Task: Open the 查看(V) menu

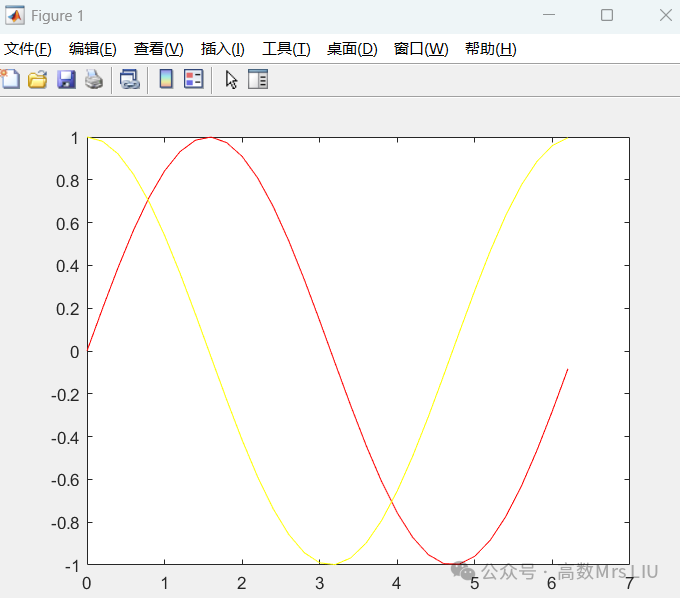Action: 159,49
